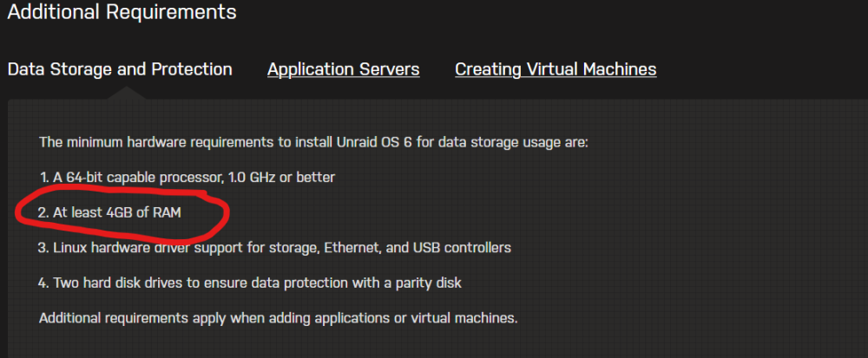Click the Additional Requirements heading

[122, 11]
